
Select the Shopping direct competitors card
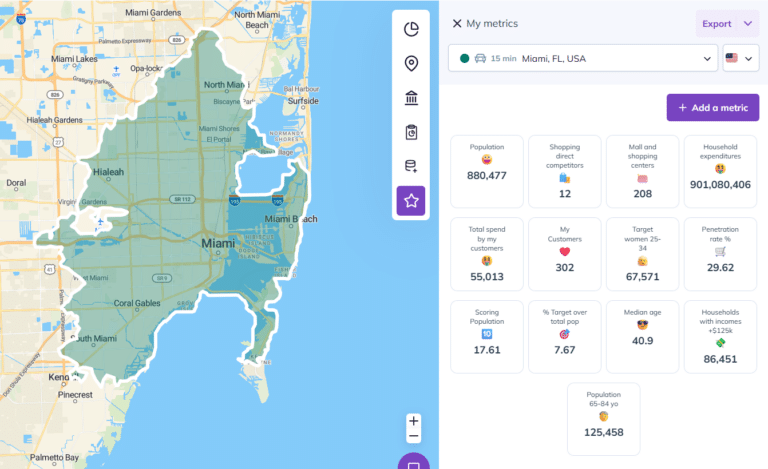565,171
